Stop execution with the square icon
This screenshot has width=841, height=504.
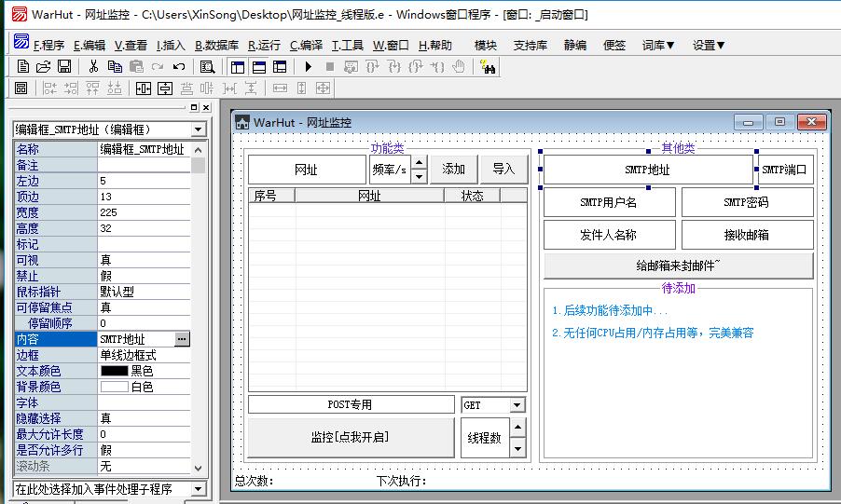(x=330, y=67)
